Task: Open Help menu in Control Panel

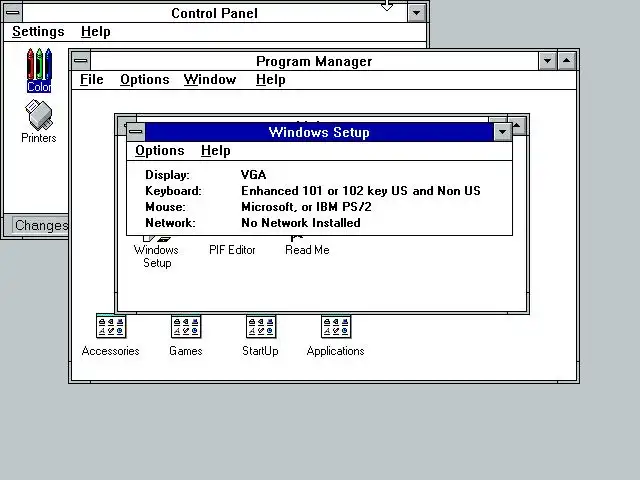Action: click(x=96, y=32)
